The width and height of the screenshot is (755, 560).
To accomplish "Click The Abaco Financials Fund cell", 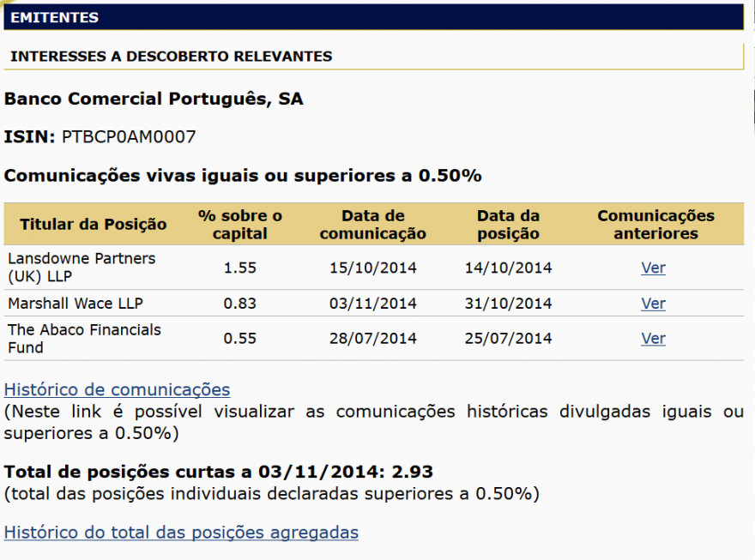I will click(84, 338).
